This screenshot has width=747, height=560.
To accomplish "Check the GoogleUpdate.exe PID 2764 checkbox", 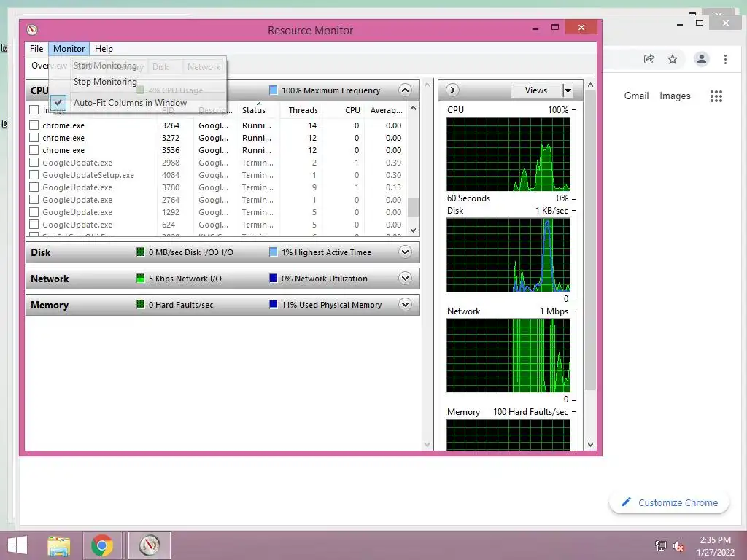I will click(x=34, y=200).
